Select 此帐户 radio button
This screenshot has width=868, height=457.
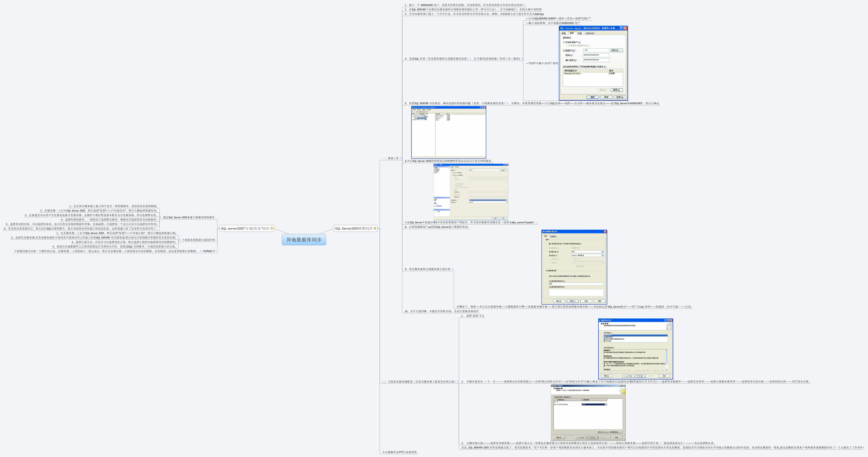(564, 51)
